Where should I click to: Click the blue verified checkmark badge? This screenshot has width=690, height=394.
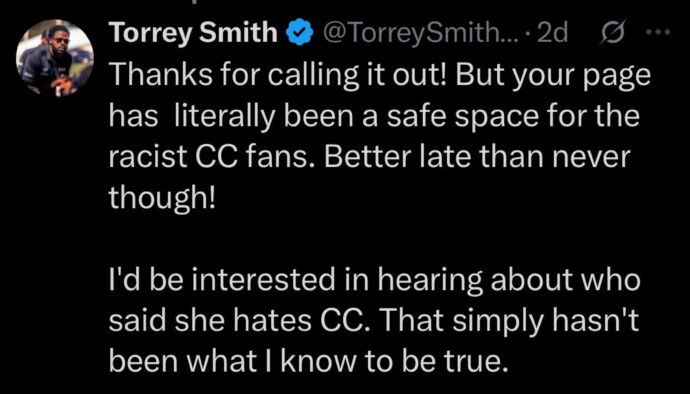point(299,34)
